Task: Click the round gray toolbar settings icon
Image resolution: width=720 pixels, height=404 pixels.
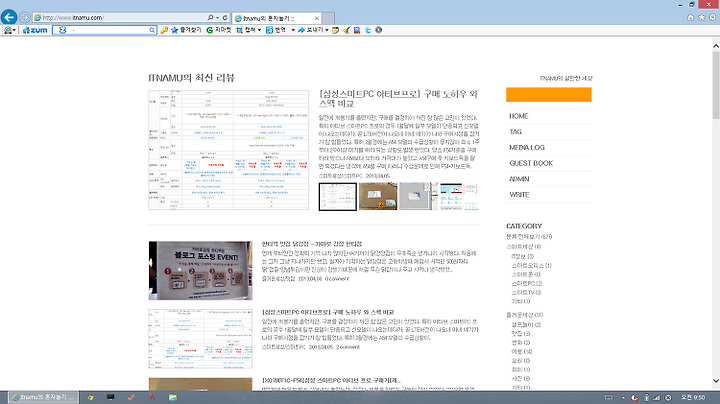Action: click(x=378, y=30)
